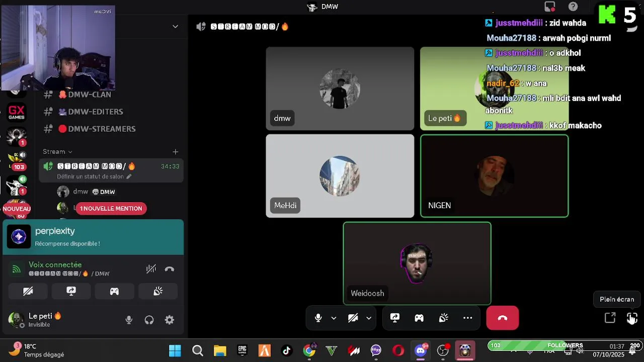
Task: Open the inbox icon in title bar
Action: click(x=549, y=7)
